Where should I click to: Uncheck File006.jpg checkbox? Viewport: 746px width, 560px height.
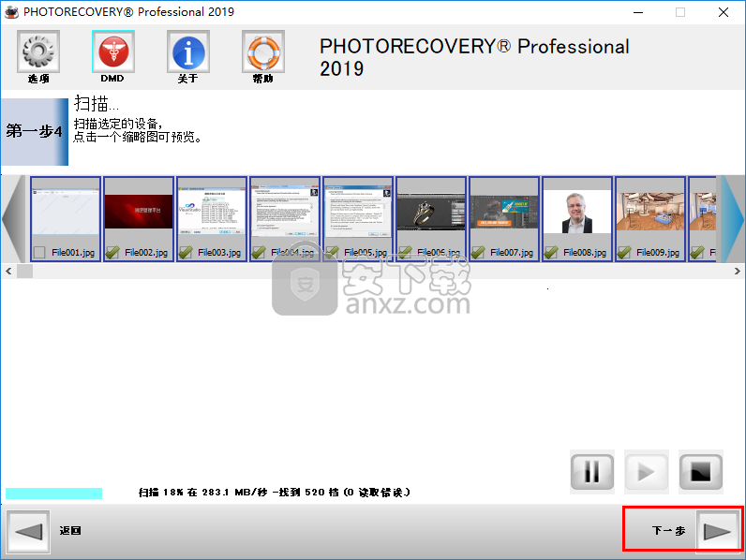(x=406, y=252)
